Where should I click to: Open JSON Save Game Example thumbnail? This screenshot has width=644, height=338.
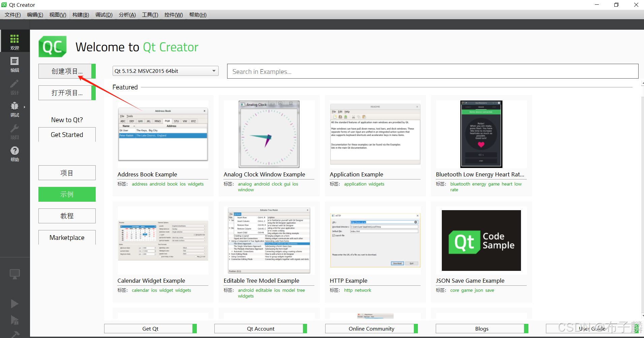tap(481, 241)
